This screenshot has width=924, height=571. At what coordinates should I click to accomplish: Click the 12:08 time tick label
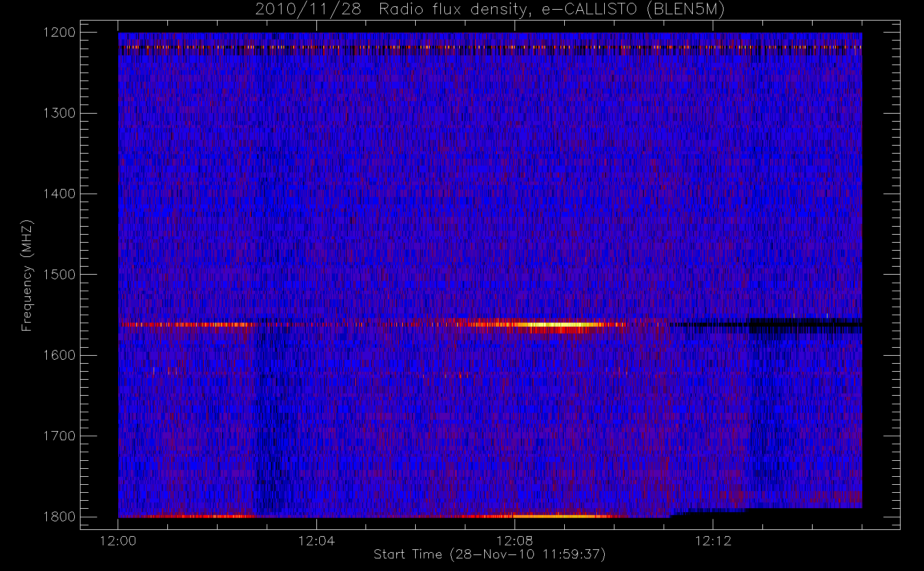click(x=515, y=541)
